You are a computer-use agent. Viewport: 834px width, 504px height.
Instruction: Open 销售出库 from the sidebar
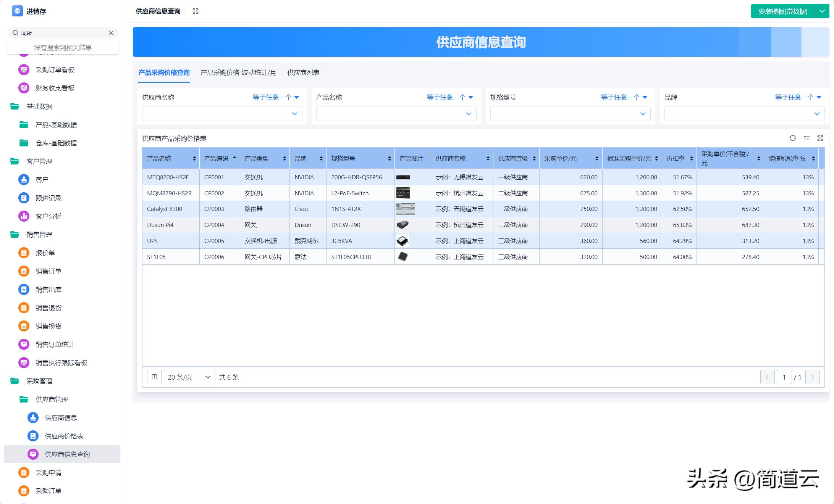coord(48,290)
